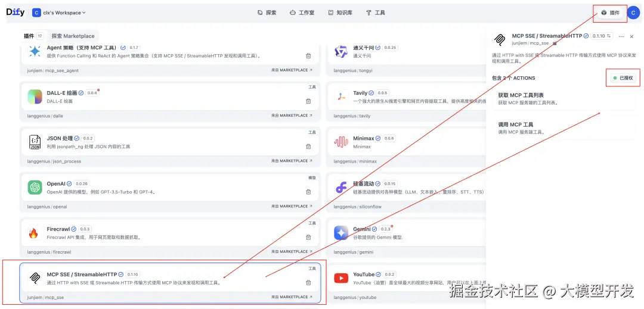
Task: Delete the Agent 策略 plugin
Action: click(x=308, y=56)
